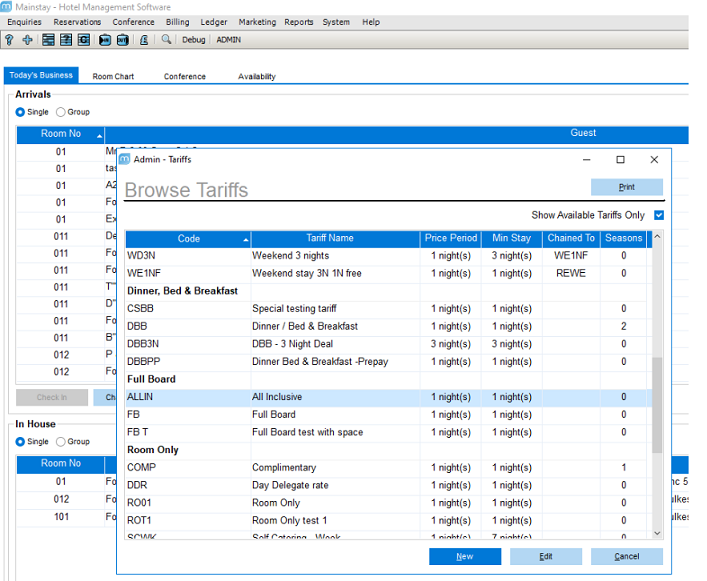Click the Mainstay logo in Tariffs dialog title
The height and width of the screenshot is (581, 707).
tap(124, 159)
